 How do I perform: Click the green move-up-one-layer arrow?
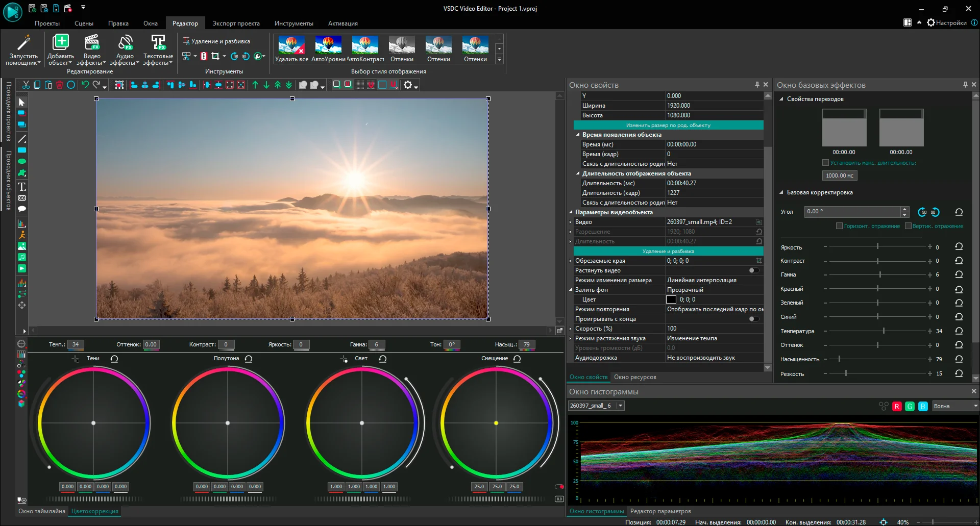click(255, 85)
